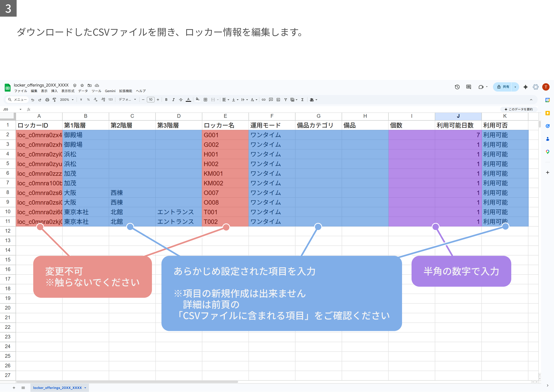
Task: Toggle strikethrough formatting
Action: [181, 100]
